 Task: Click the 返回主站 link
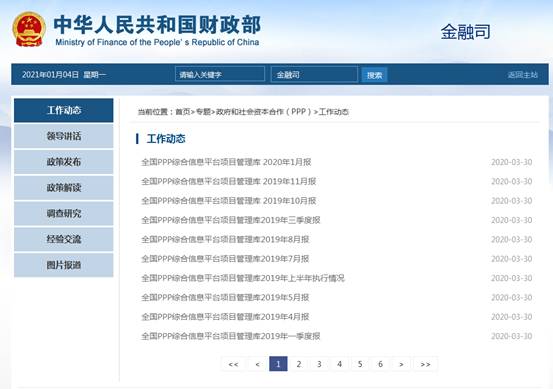point(523,75)
